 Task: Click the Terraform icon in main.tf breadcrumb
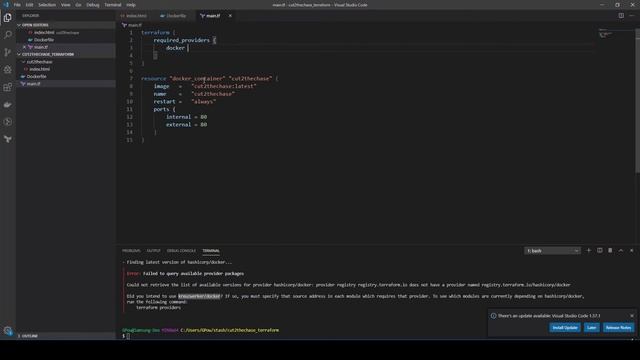[124, 25]
